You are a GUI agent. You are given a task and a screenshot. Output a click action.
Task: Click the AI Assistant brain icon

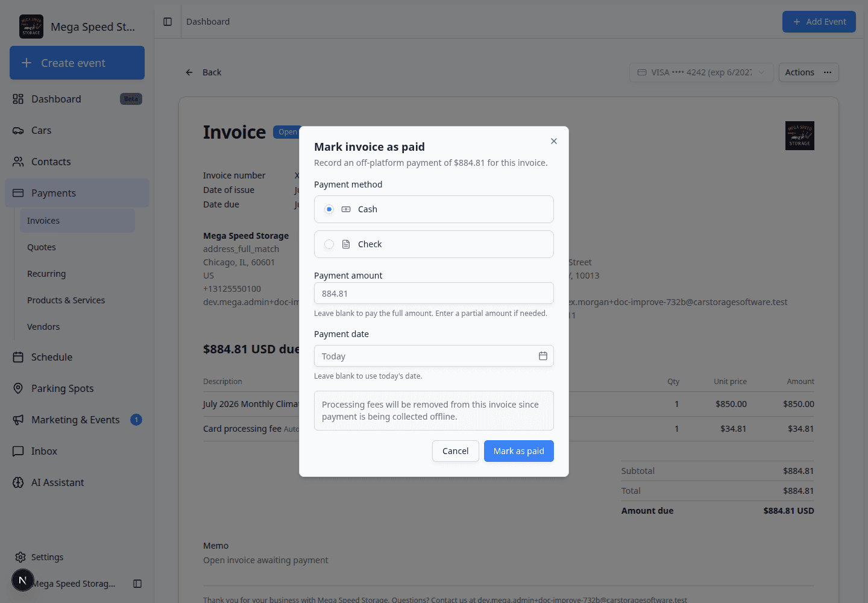tap(18, 482)
